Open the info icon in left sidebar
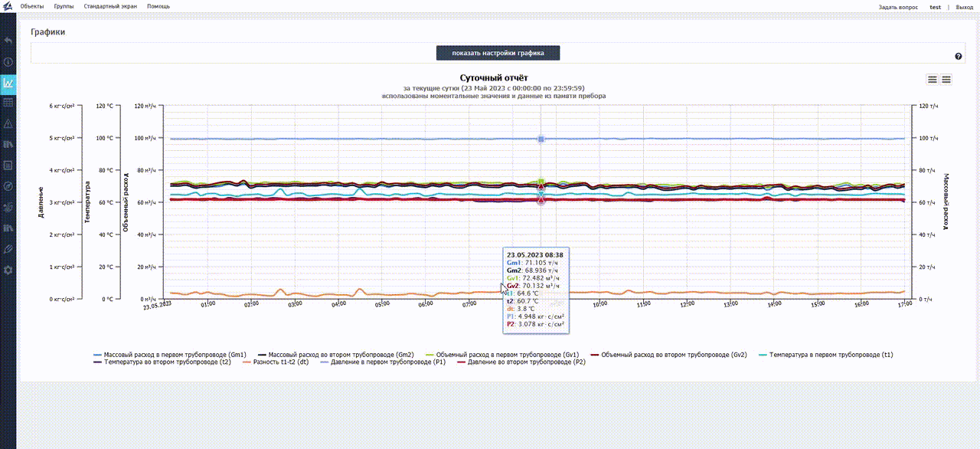This screenshot has width=980, height=449. 8,61
